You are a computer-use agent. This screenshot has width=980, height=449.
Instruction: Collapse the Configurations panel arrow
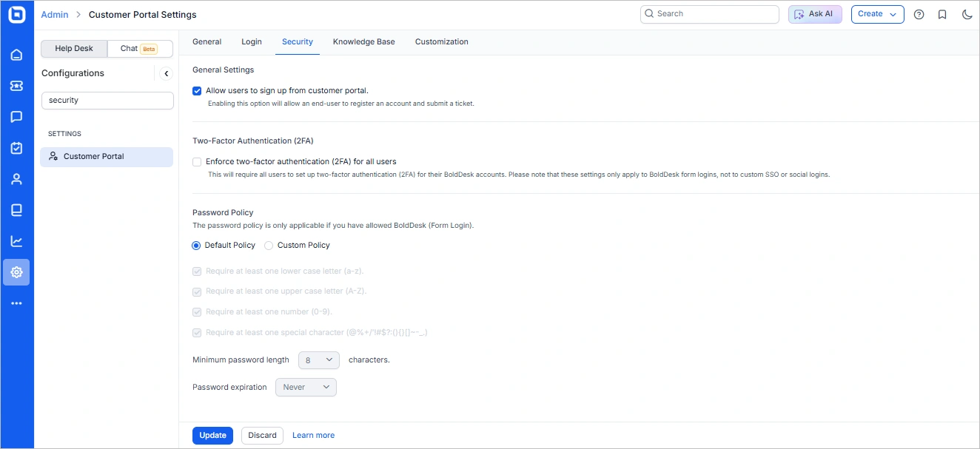(x=166, y=73)
